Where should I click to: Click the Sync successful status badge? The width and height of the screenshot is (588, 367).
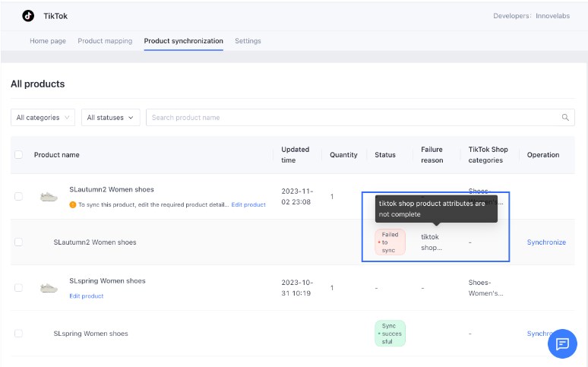click(x=390, y=334)
